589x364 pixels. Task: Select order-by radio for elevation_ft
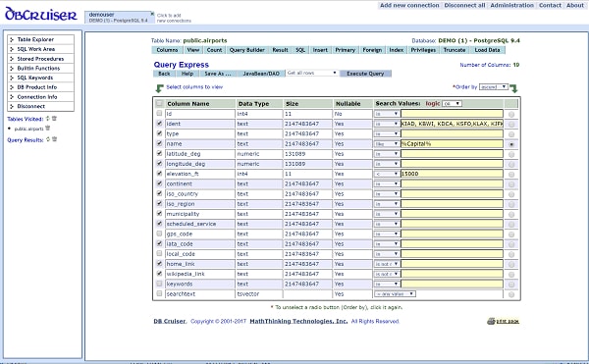click(511, 174)
